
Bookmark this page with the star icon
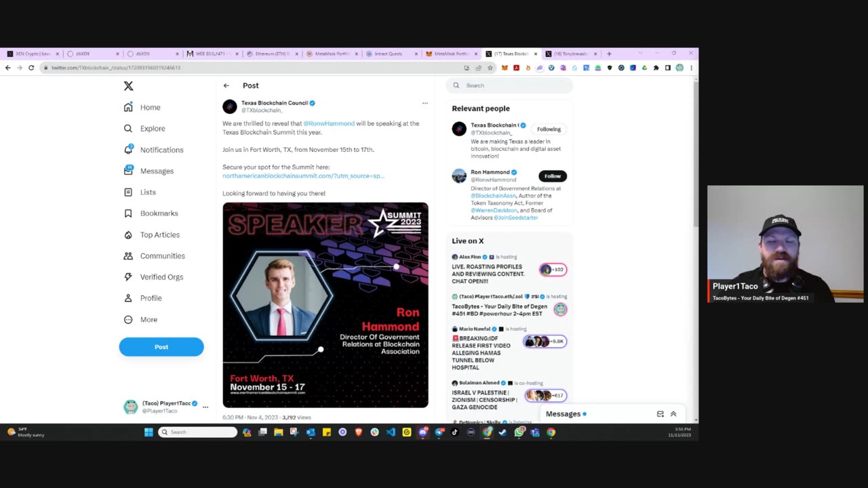point(490,68)
